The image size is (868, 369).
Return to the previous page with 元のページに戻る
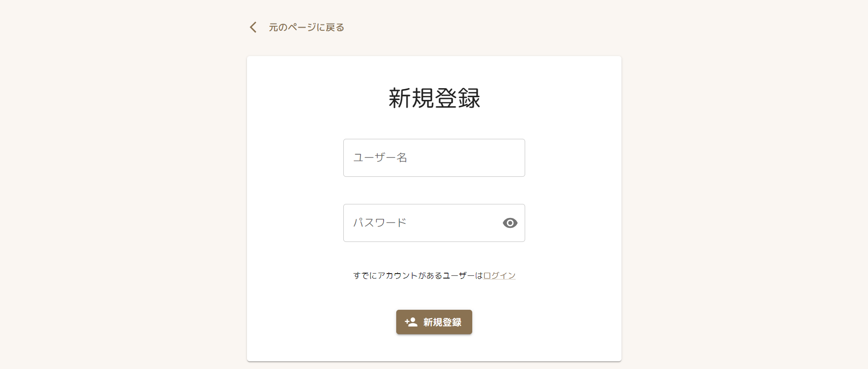pyautogui.click(x=306, y=28)
